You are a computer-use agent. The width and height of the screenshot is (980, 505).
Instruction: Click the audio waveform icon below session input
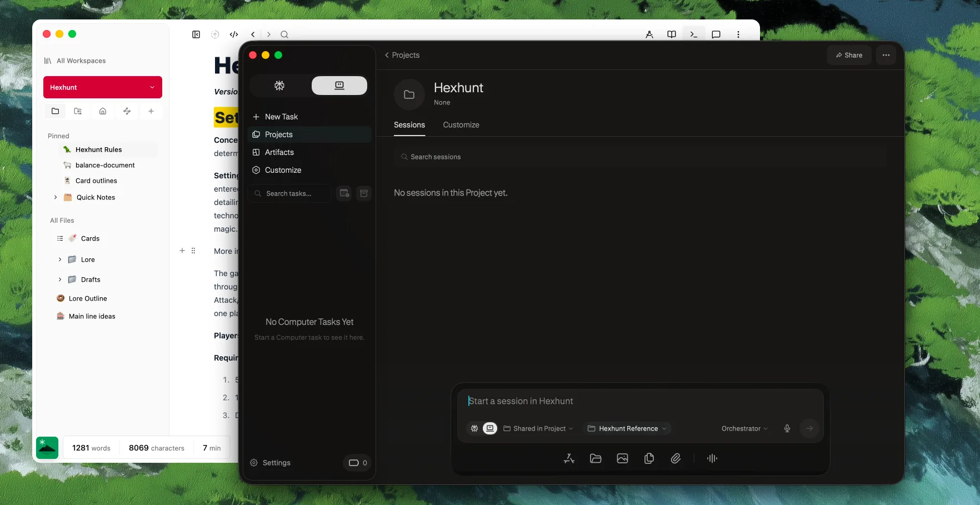[x=712, y=458]
